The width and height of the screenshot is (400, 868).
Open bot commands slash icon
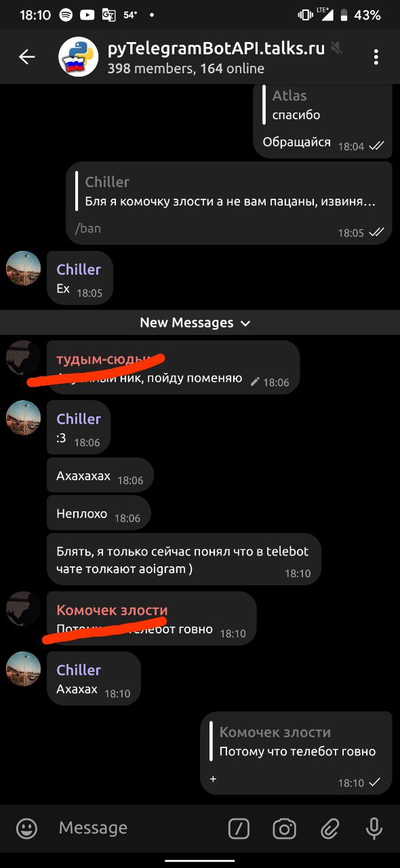coord(239,828)
